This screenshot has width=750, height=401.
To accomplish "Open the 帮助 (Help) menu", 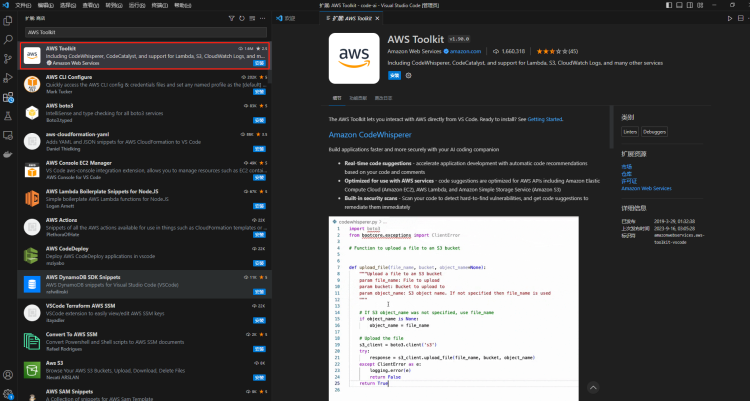I will pos(182,5).
